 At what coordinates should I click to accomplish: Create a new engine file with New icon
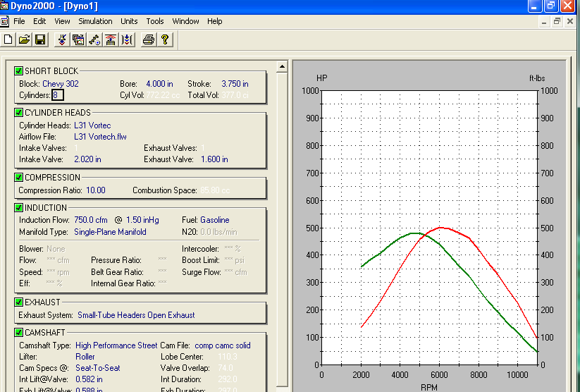click(8, 39)
